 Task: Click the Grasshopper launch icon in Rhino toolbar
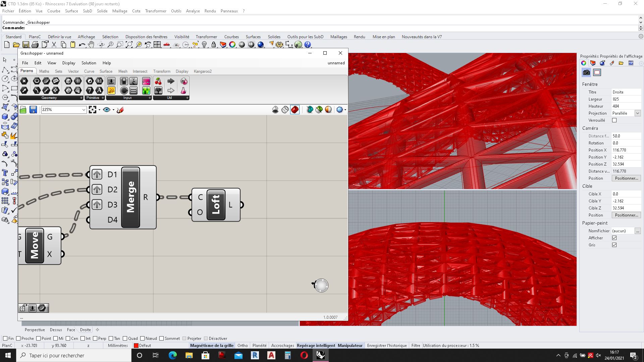click(x=298, y=45)
